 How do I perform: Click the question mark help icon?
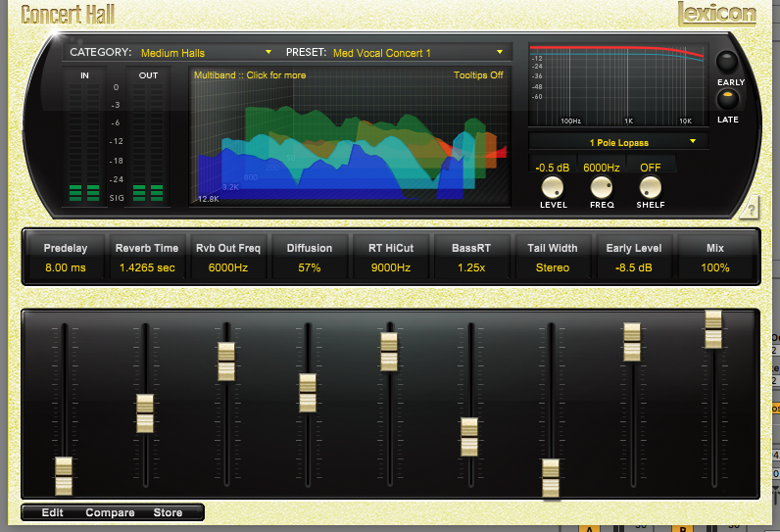(750, 208)
